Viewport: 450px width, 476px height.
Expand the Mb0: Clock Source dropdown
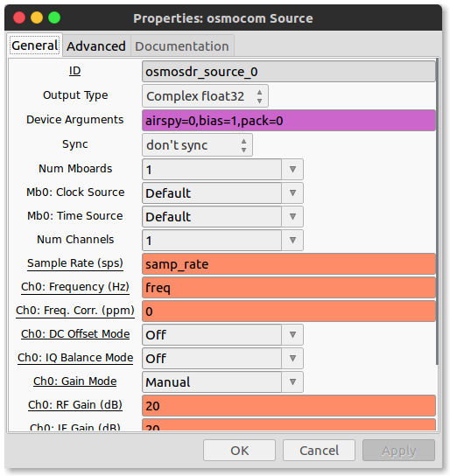point(292,193)
